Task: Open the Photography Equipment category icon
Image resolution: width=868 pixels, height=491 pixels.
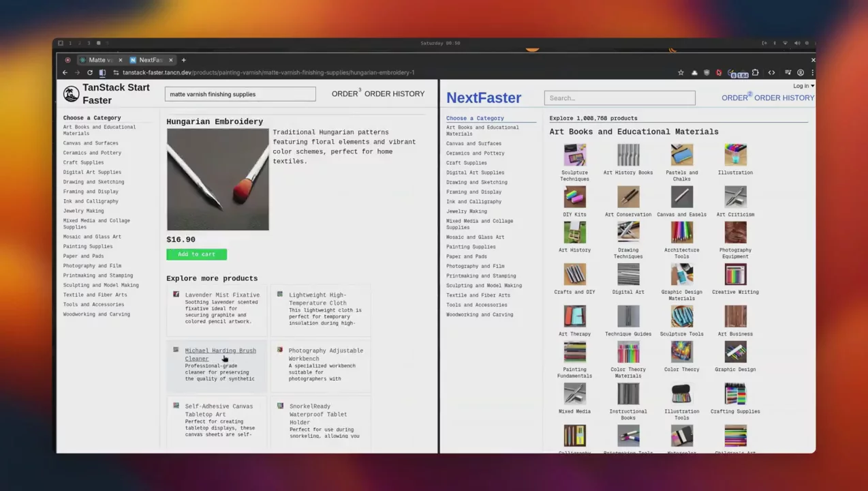Action: pos(735,233)
